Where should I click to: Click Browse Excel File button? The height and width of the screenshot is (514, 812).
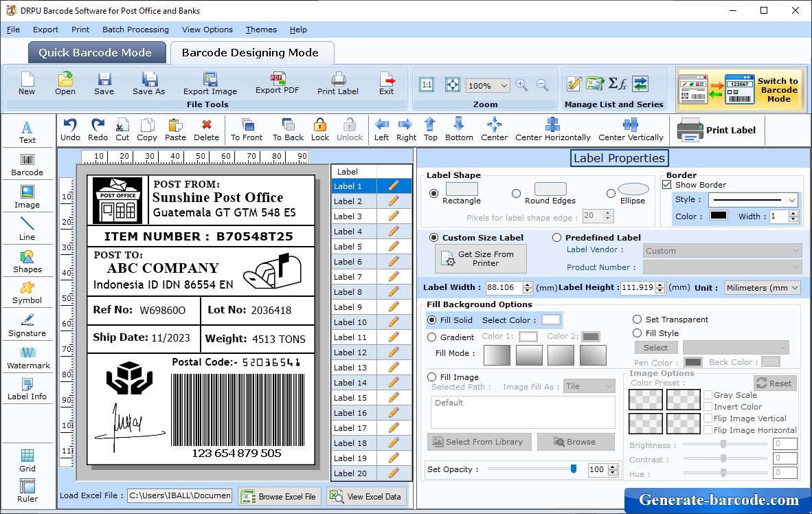point(280,496)
